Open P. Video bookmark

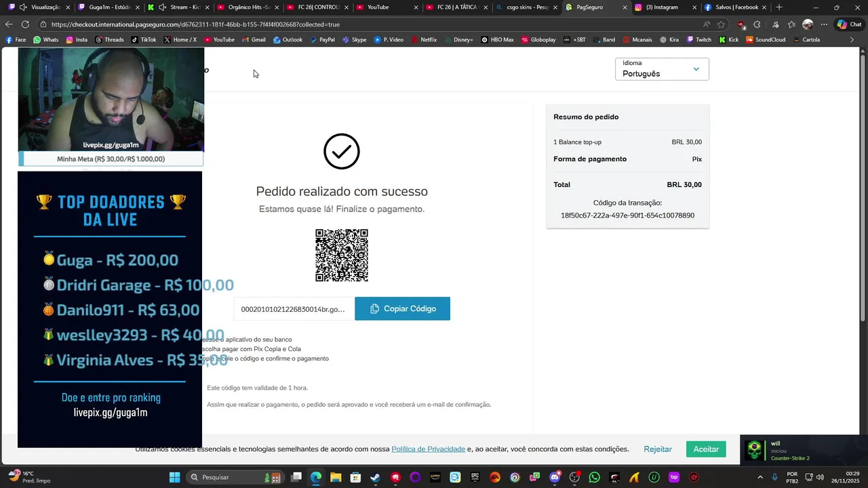point(388,40)
